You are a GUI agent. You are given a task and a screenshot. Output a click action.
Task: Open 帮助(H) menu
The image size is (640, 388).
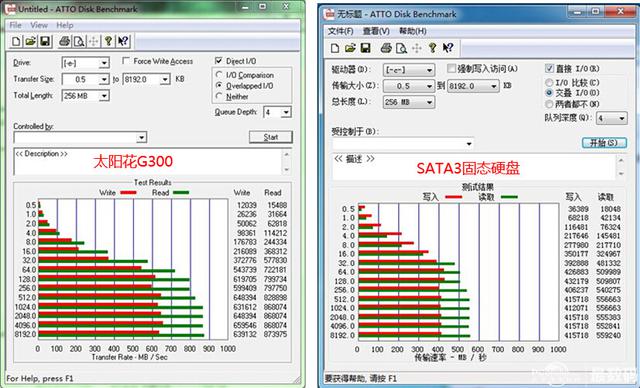(413, 31)
